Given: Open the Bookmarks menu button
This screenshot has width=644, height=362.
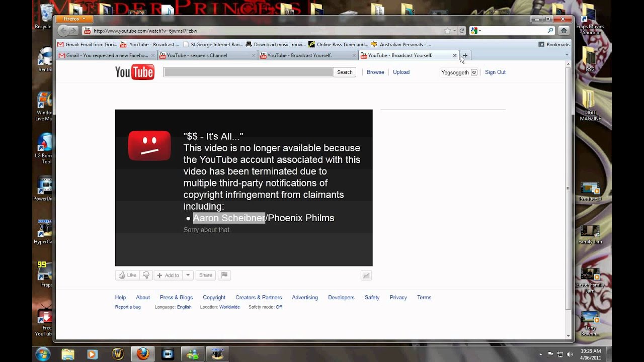Looking at the screenshot, I should (x=554, y=44).
